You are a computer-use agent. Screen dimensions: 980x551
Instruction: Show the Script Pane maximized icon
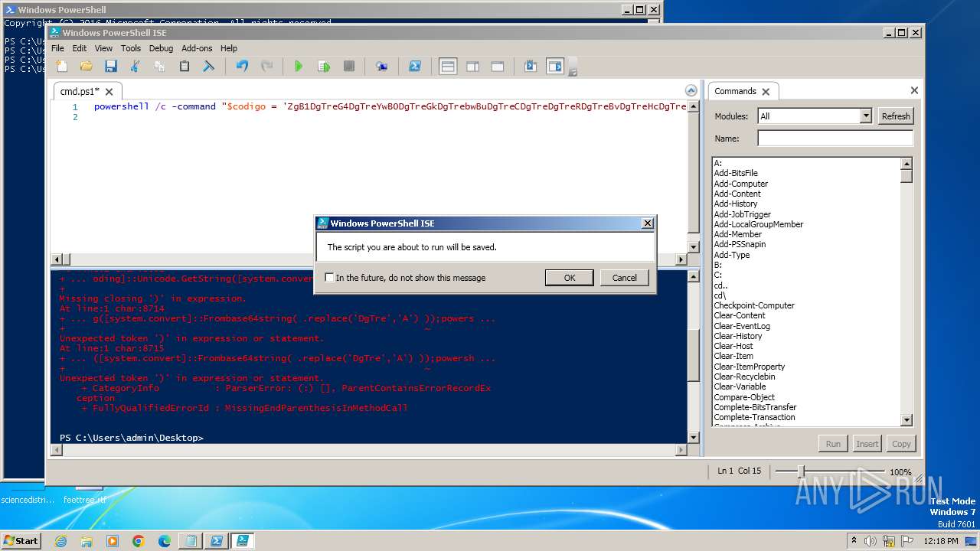pyautogui.click(x=497, y=67)
